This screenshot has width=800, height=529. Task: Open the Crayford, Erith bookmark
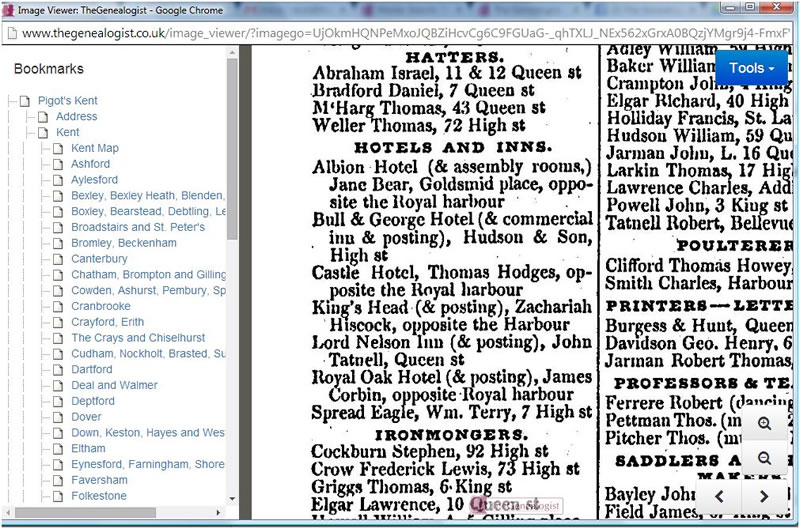coord(108,322)
